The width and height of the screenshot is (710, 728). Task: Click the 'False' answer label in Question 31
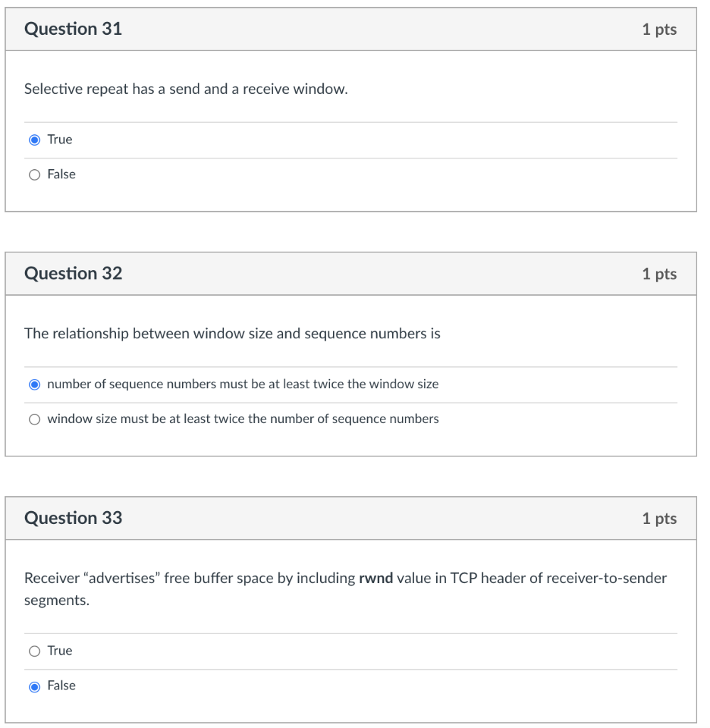point(61,174)
